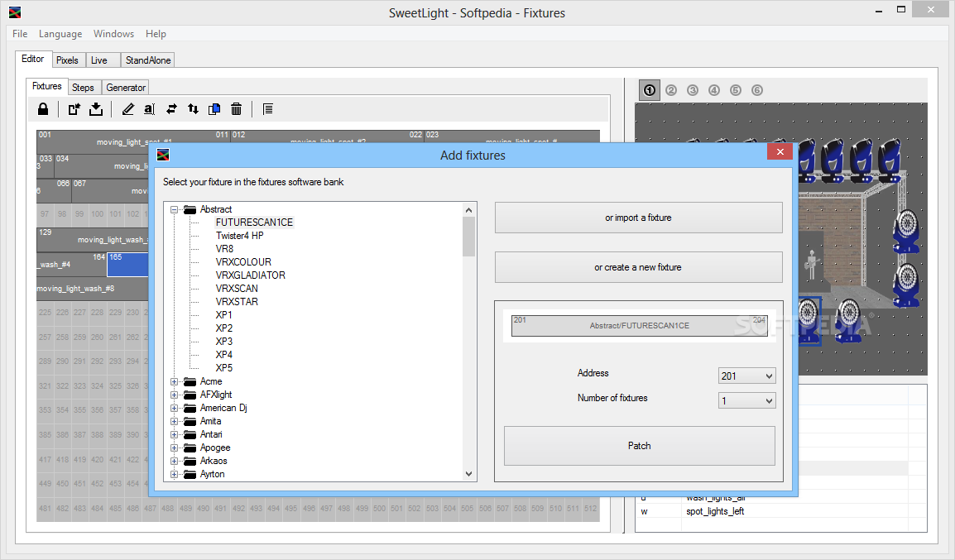Image resolution: width=955 pixels, height=560 pixels.
Task: Select the moving_light_wash_#8 patch block
Action: pos(91,289)
